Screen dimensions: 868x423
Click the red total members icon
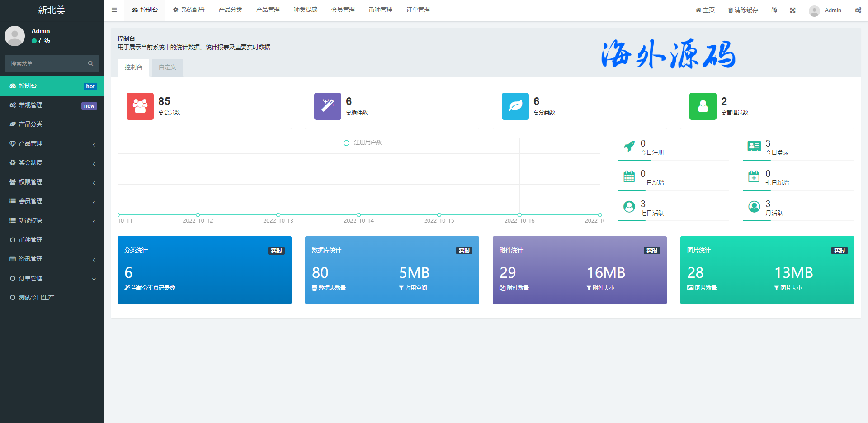pos(140,106)
